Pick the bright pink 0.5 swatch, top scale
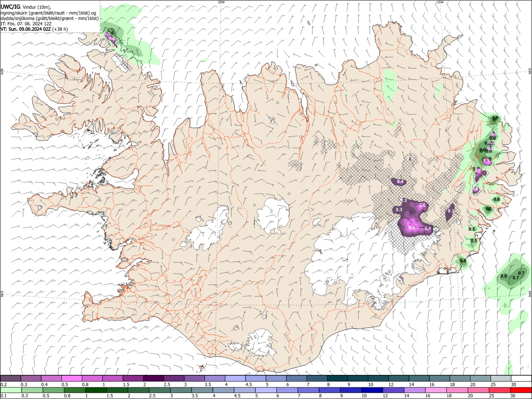Viewport: 532px width, 399px height. coord(71,378)
